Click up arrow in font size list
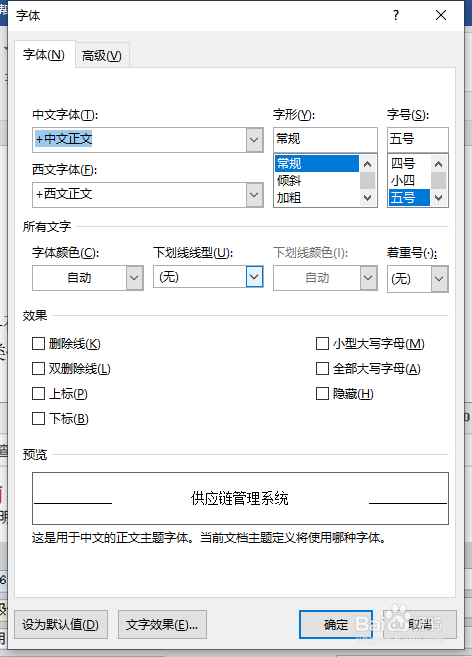 coord(438,164)
